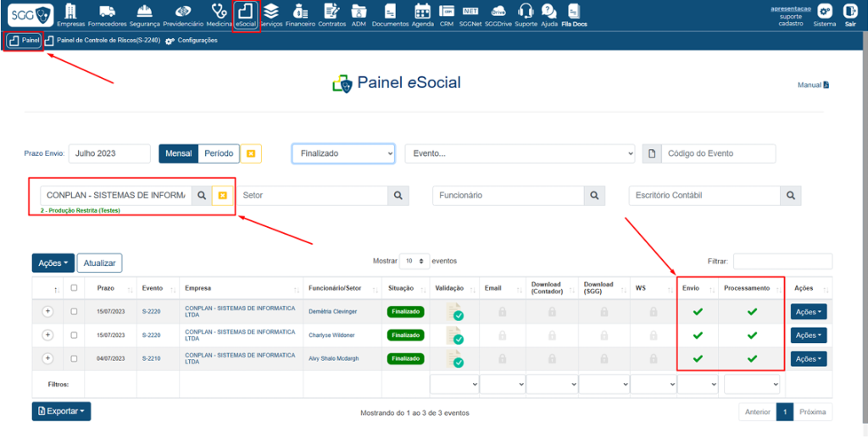Viewport: 868px width, 438px height.
Task: Open the Configurações submenu
Action: pos(192,41)
